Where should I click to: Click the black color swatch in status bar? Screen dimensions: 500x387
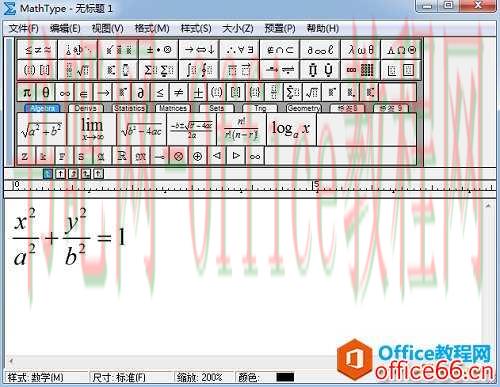(x=285, y=377)
